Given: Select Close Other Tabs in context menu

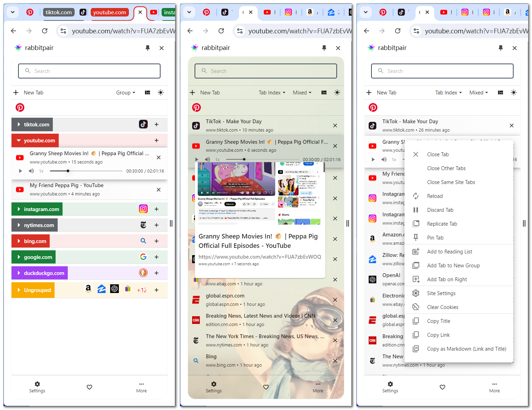Looking at the screenshot, I should [x=459, y=168].
